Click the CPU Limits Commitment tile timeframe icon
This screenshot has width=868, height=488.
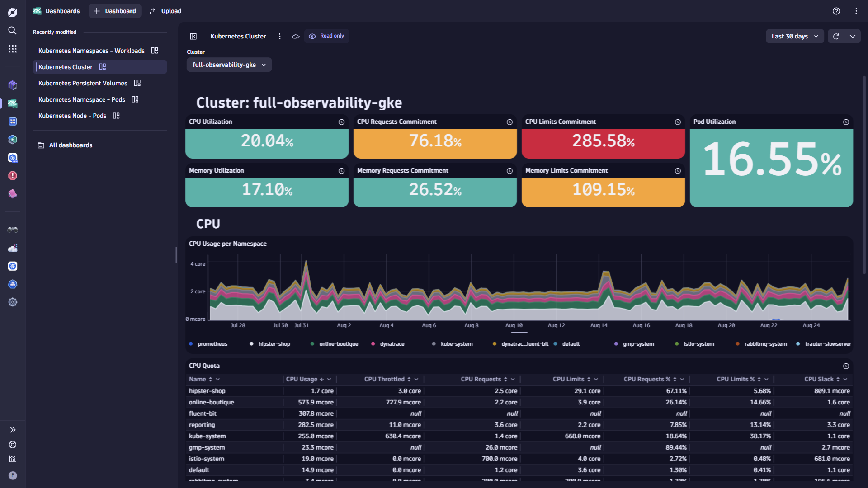pyautogui.click(x=678, y=122)
